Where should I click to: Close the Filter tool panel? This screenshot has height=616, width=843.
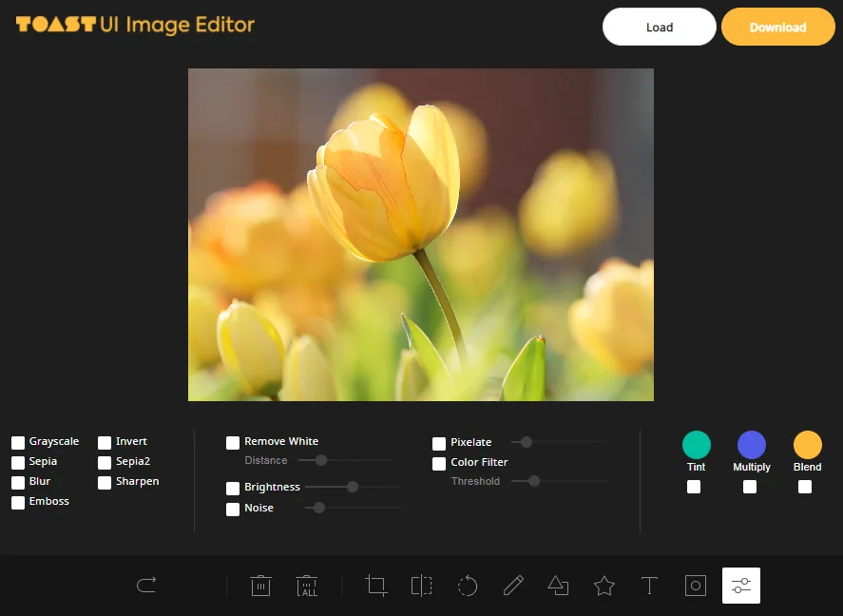741,586
